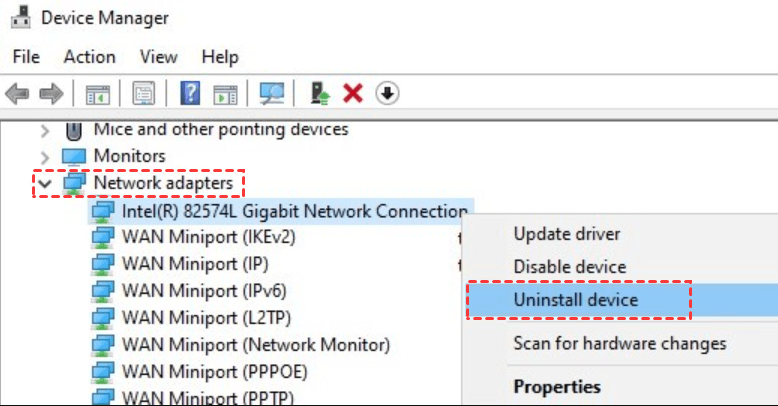Open Help via blue question mark icon
This screenshot has width=778, height=406.
pyautogui.click(x=191, y=94)
